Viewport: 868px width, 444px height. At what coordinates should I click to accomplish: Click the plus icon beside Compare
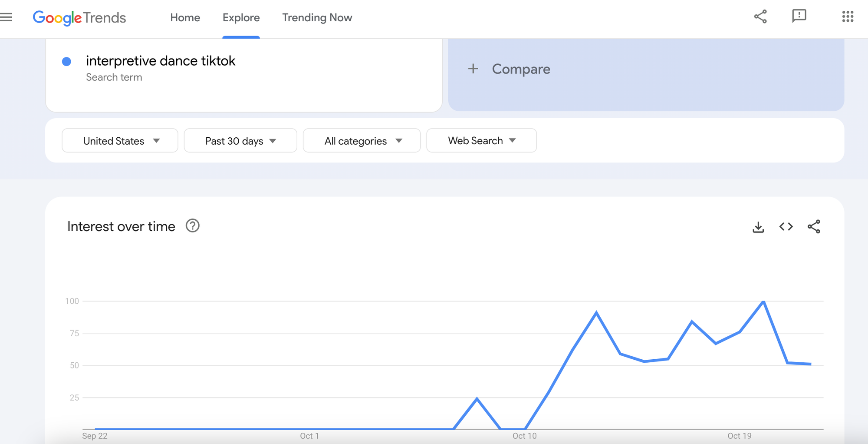point(473,69)
